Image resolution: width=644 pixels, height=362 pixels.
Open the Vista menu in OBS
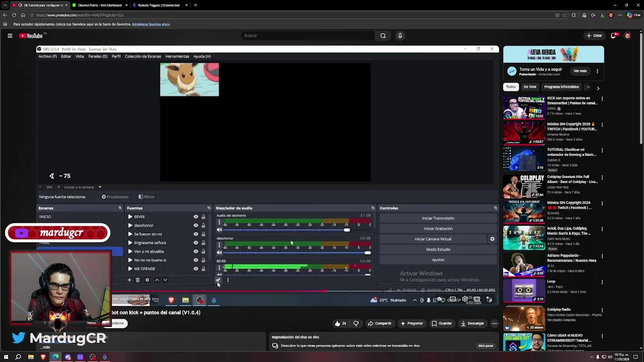[x=79, y=56]
